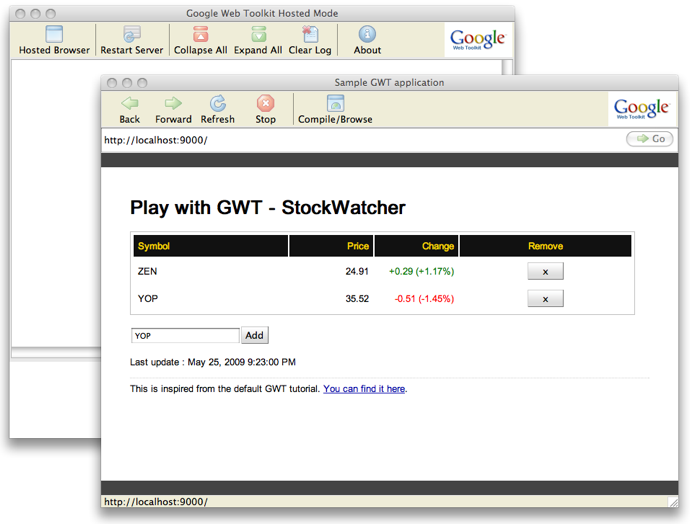The height and width of the screenshot is (524, 690).
Task: Click the Google Web Toolkit logo
Action: point(641,109)
